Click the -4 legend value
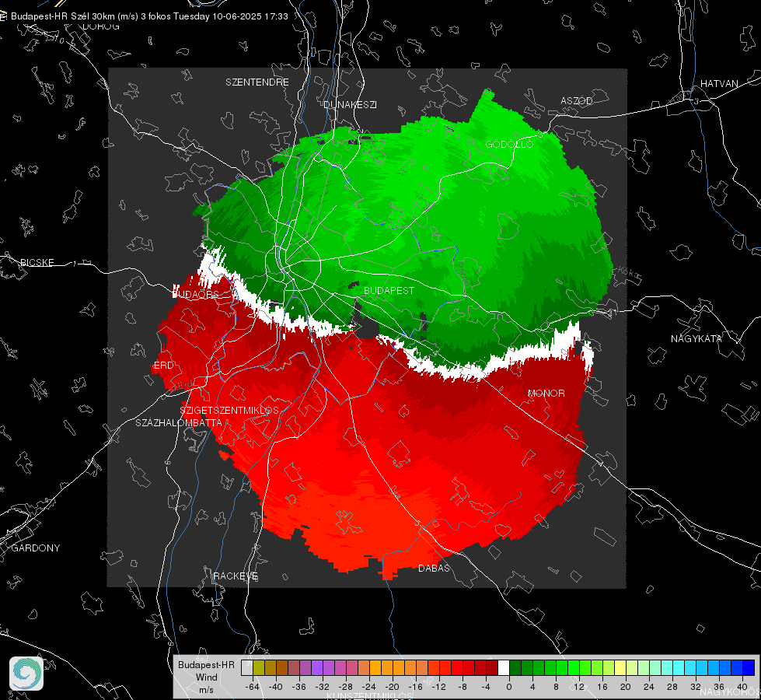This screenshot has height=700, width=761. (x=486, y=687)
